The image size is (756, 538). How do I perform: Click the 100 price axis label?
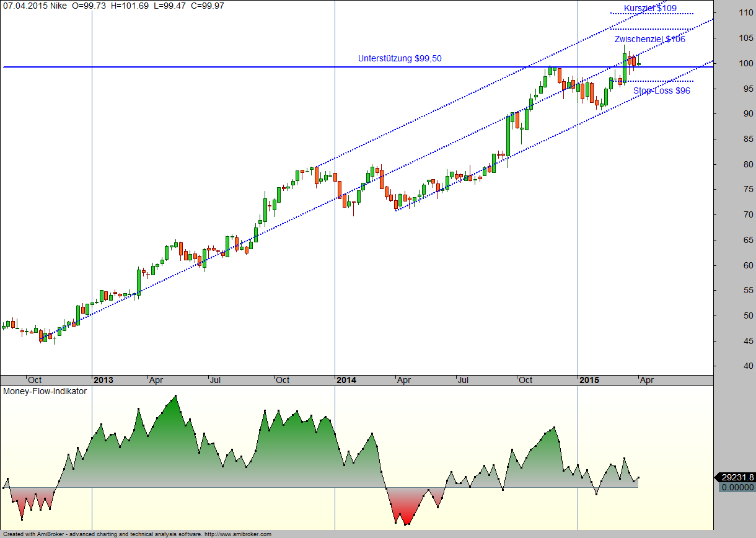(745, 63)
